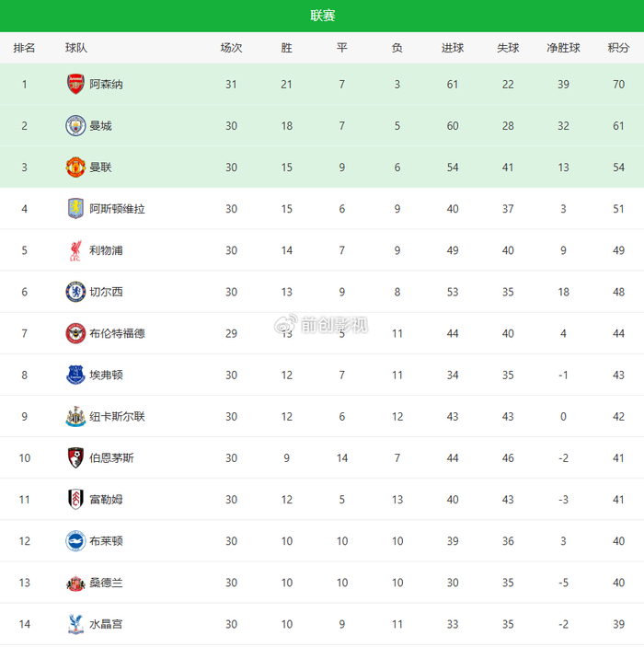Click the Manchester United crest icon
The height and width of the screenshot is (647, 644).
[75, 168]
